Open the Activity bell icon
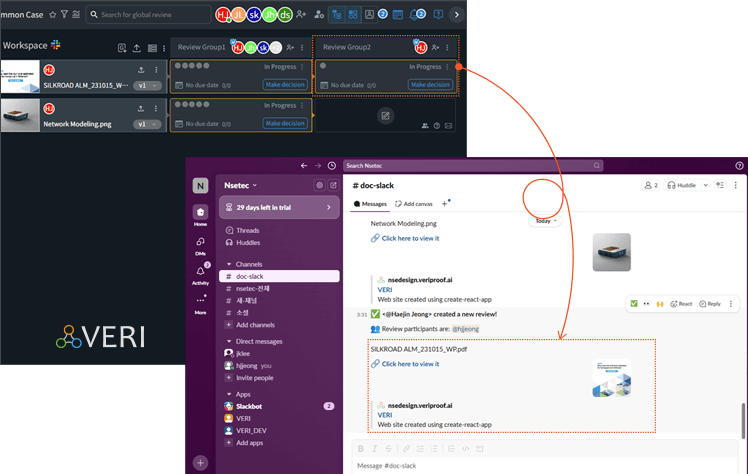 coord(201,272)
